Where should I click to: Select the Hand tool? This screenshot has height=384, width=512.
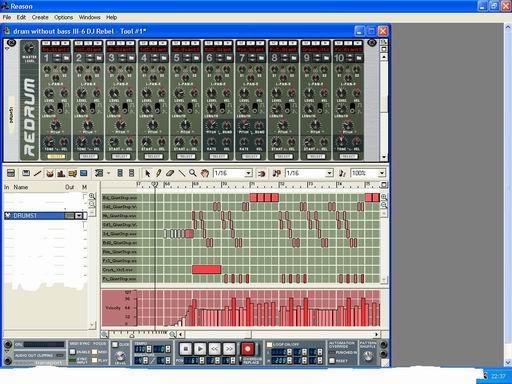(x=204, y=173)
